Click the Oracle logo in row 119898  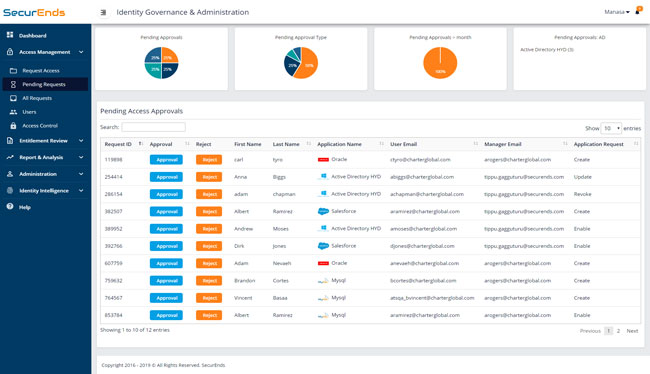pyautogui.click(x=323, y=160)
